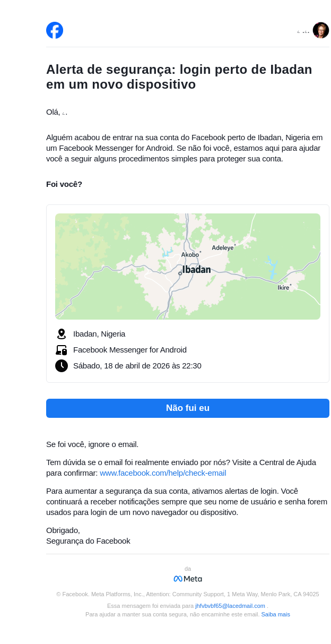
Task: Click the Meta logo in footer
Action: [188, 579]
